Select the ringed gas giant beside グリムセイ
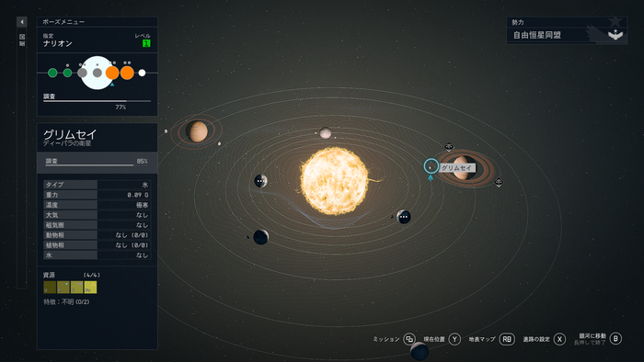This screenshot has width=644, height=362. point(466,167)
